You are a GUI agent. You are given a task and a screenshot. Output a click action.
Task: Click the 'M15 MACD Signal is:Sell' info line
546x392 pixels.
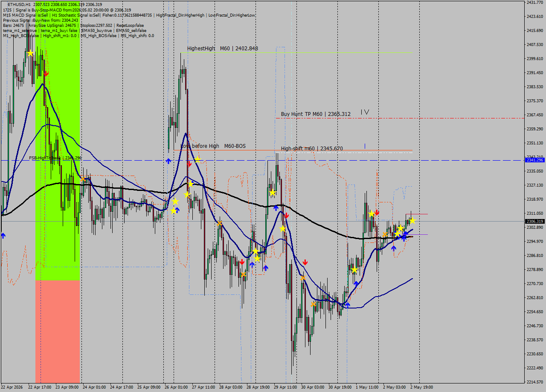pos(129,15)
